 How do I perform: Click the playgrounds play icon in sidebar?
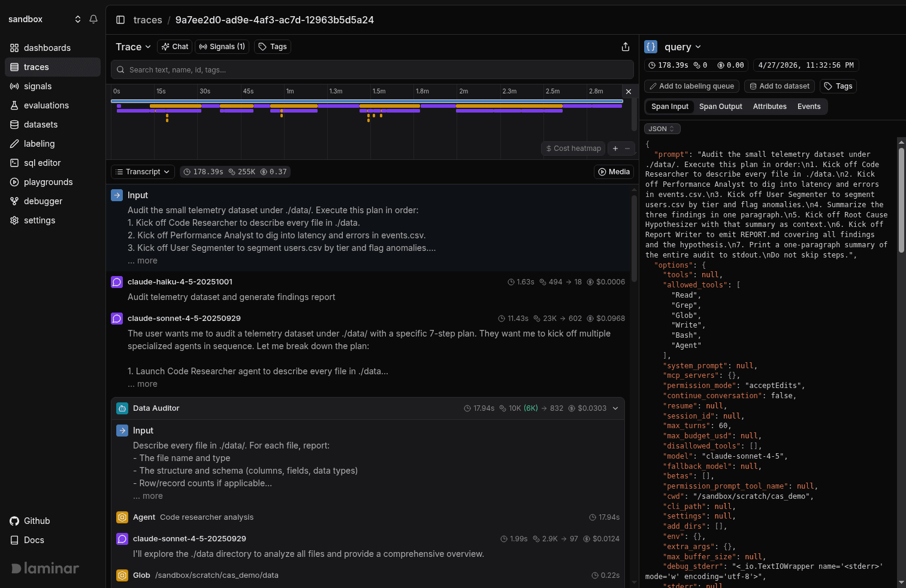(x=14, y=182)
